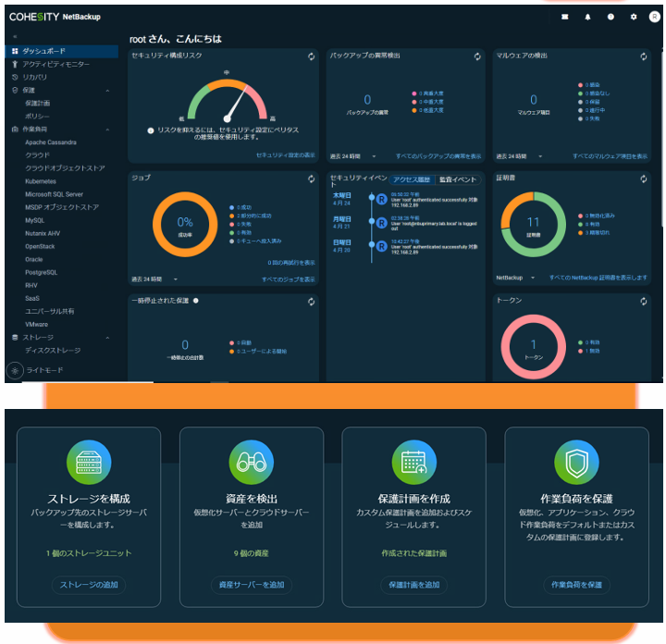Open the user profile avatar R
This screenshot has height=644, width=666.
[654, 17]
